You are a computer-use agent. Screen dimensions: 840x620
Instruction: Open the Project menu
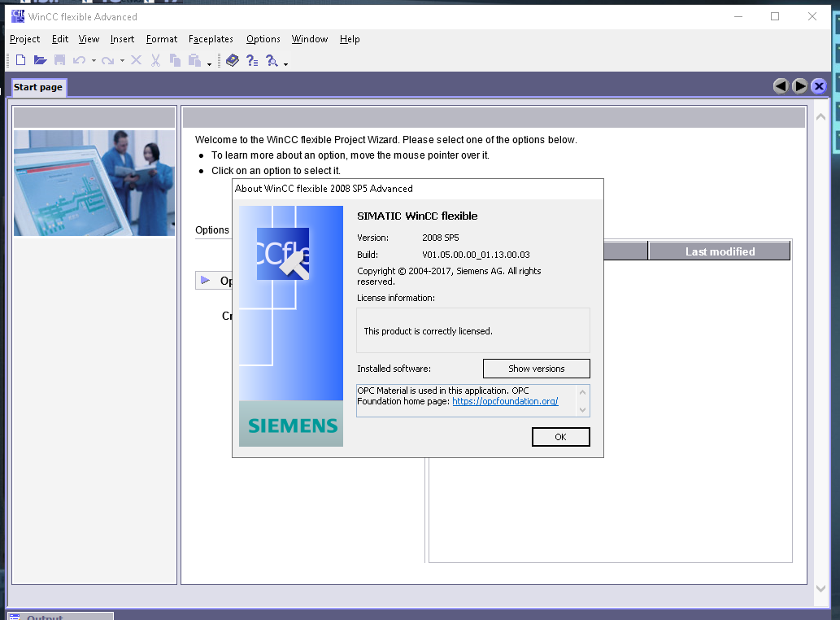(x=24, y=39)
